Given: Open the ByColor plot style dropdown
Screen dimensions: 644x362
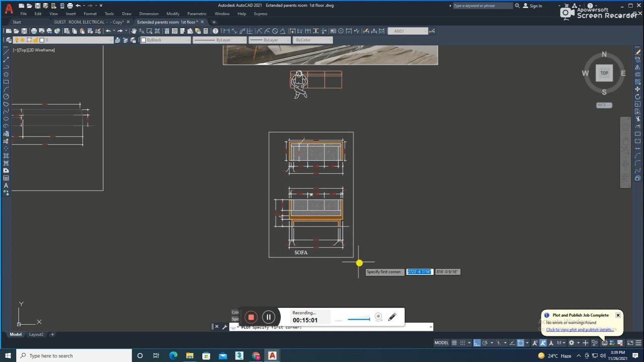Looking at the screenshot, I should [313, 40].
